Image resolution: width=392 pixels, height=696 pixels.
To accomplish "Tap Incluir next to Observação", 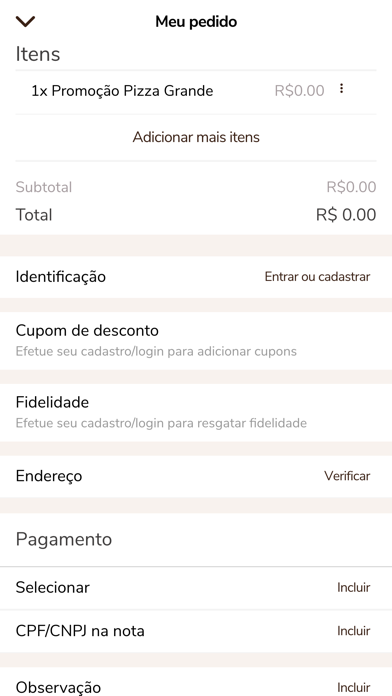I will point(354,687).
